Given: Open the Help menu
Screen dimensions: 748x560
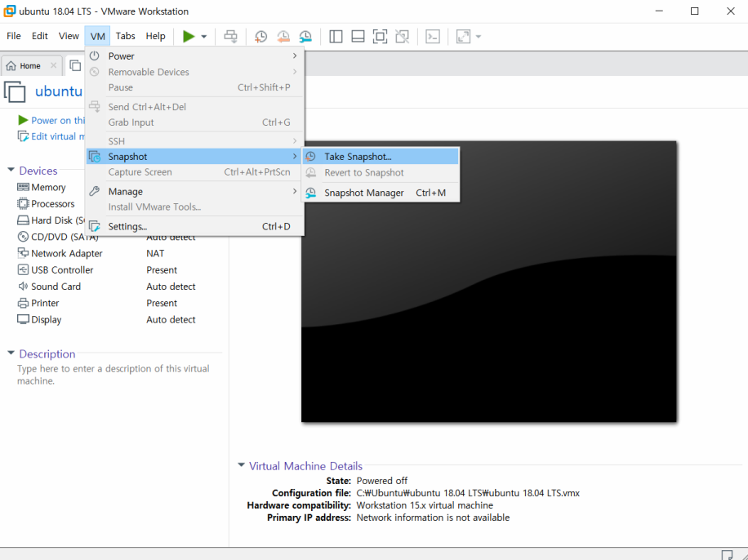Looking at the screenshot, I should tap(155, 36).
